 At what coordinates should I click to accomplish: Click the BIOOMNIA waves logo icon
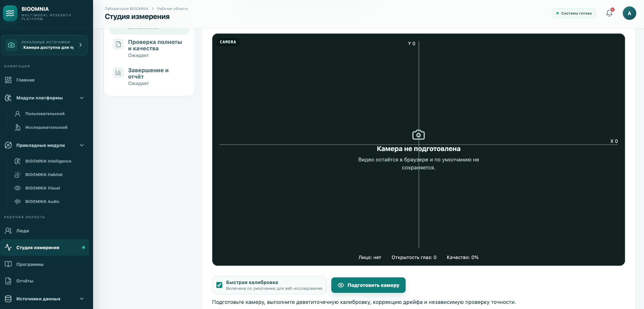pyautogui.click(x=10, y=13)
